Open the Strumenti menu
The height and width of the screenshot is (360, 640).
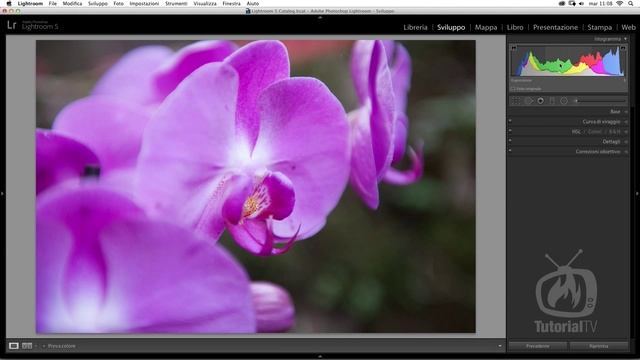click(x=176, y=3)
